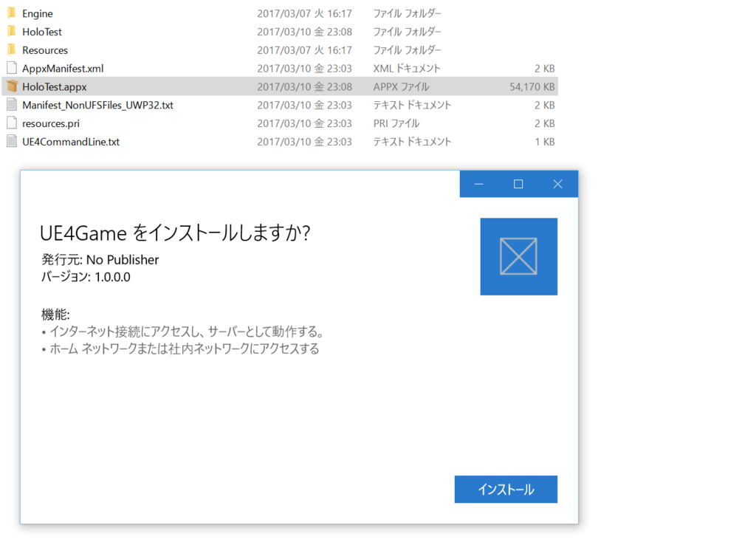
Task: Click the resources.pri file icon
Action: 12,123
